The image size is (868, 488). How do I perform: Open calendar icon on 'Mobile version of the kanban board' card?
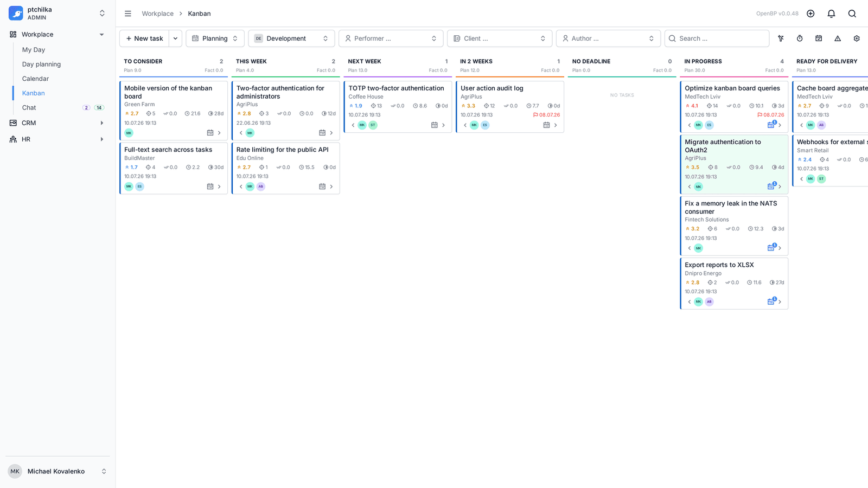(x=210, y=133)
